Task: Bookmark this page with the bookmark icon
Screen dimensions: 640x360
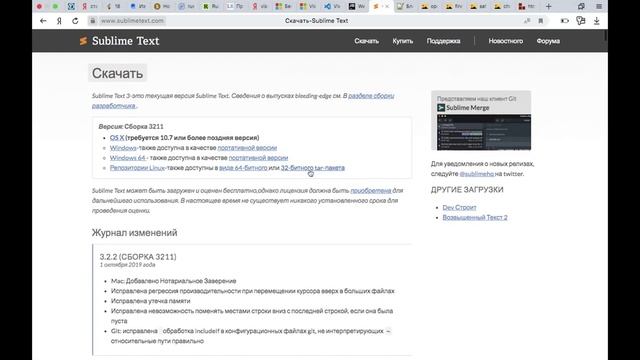Action: pyautogui.click(x=541, y=21)
